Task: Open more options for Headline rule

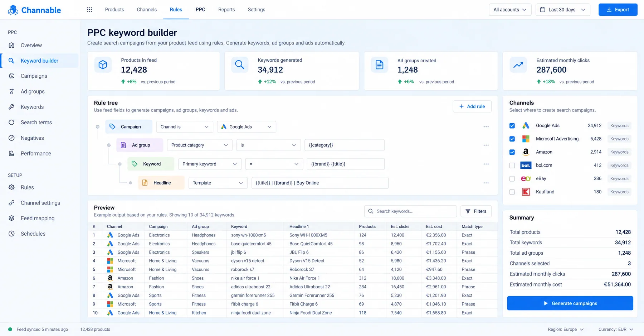Action: click(486, 183)
